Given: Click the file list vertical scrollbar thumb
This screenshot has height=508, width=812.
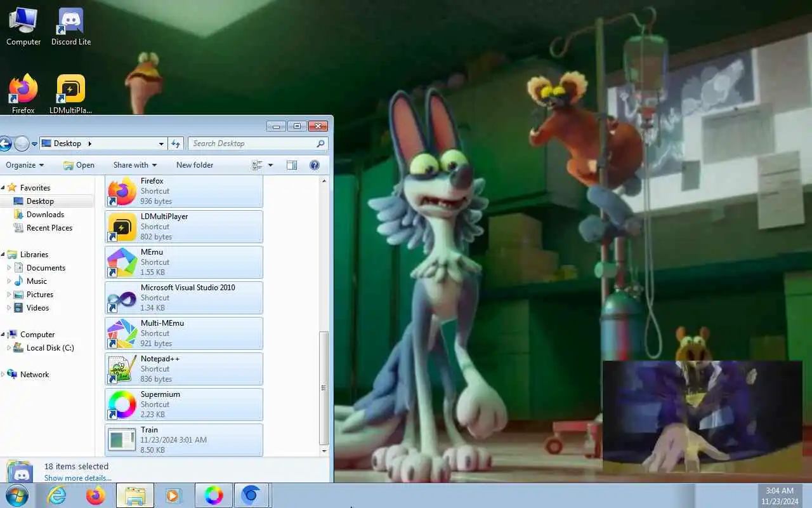Looking at the screenshot, I should click(324, 388).
